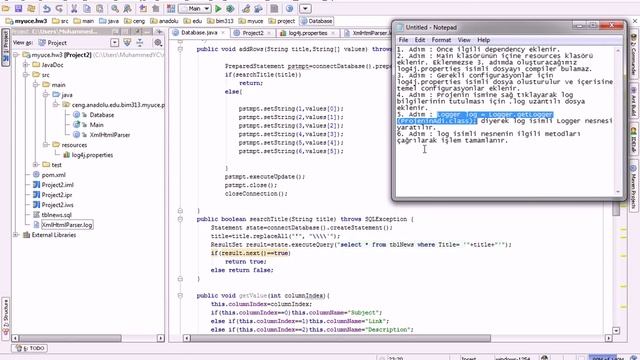Image resolution: width=640 pixels, height=360 pixels.
Task: Select log4j.properties in project tree
Action: click(x=92, y=155)
